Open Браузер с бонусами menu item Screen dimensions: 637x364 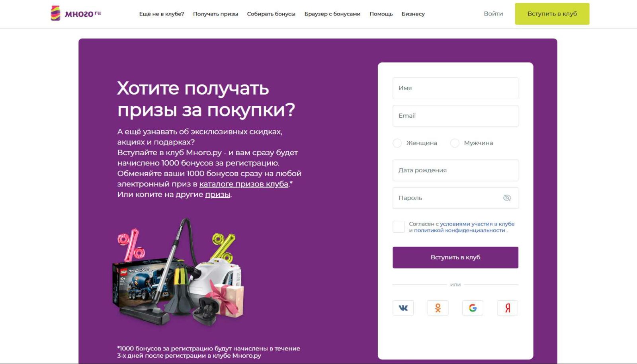coord(332,14)
